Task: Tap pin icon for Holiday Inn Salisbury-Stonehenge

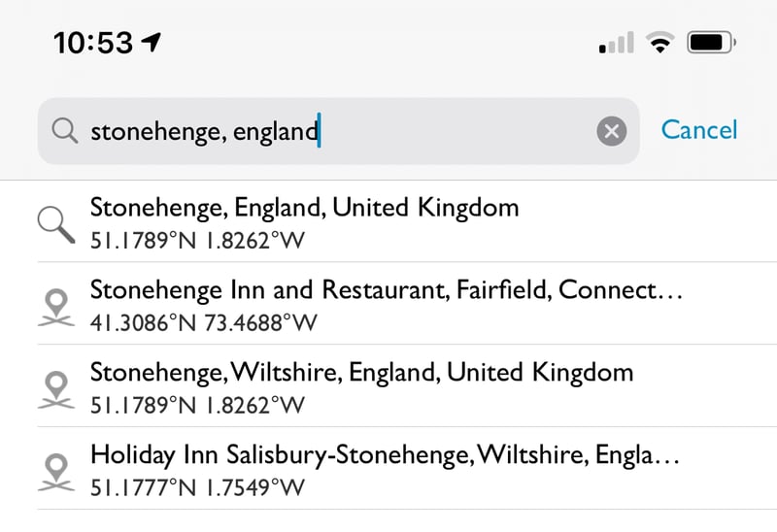Action: (x=57, y=469)
